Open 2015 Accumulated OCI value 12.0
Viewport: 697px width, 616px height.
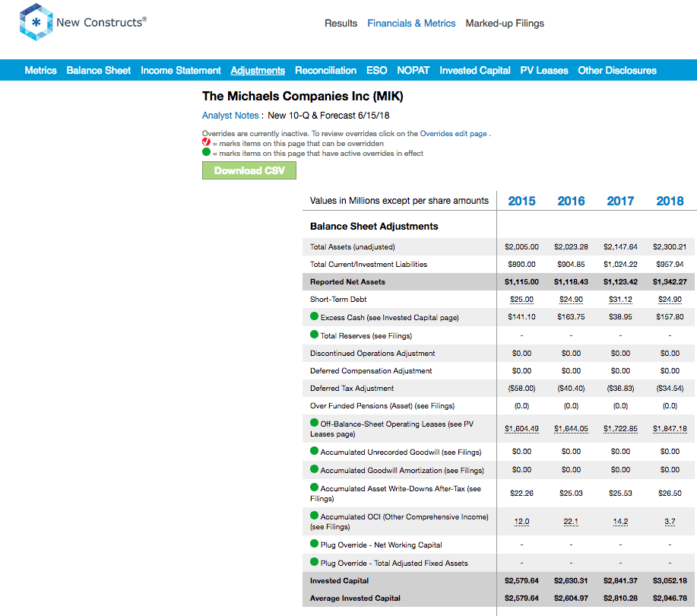[522, 522]
